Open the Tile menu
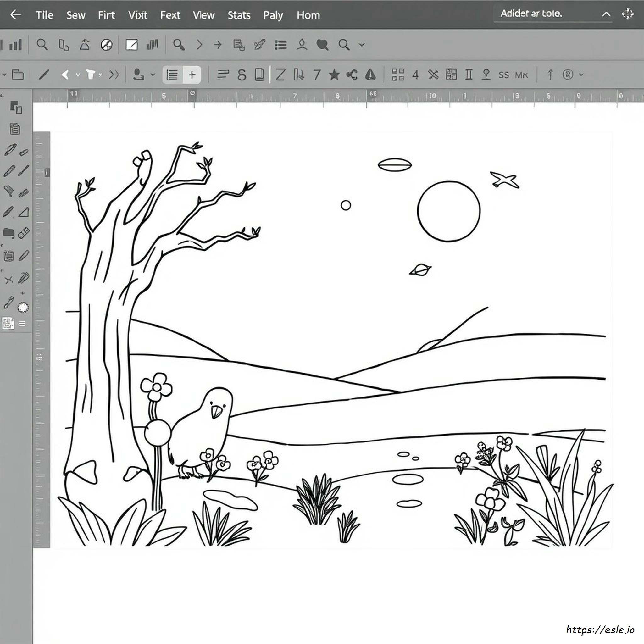Viewport: 644px width, 644px height. point(44,15)
